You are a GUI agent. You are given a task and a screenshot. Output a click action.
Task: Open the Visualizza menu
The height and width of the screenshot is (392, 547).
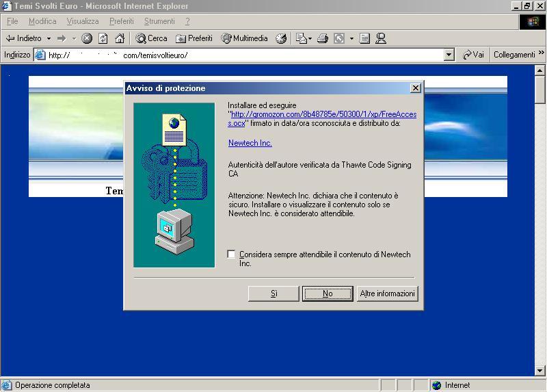83,21
